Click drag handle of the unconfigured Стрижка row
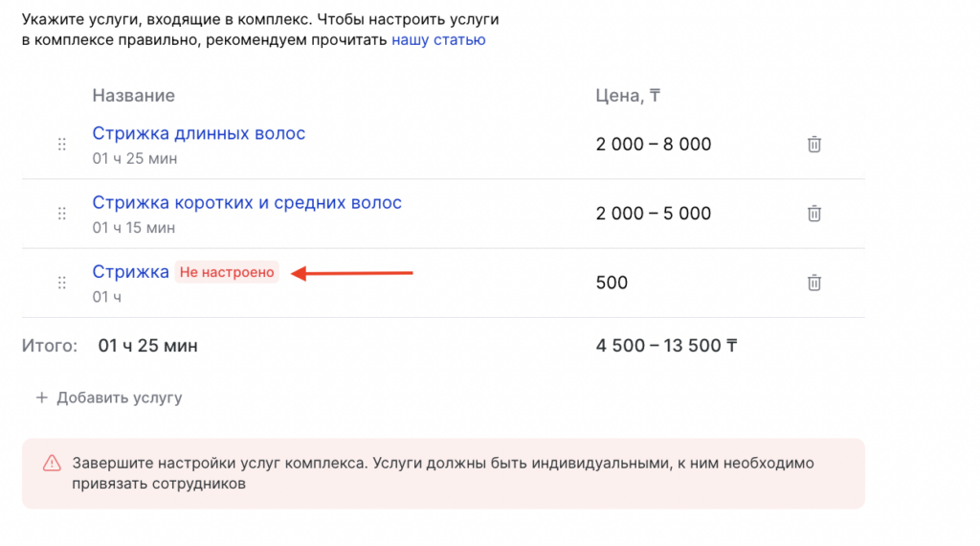This screenshot has height=546, width=980. (62, 283)
